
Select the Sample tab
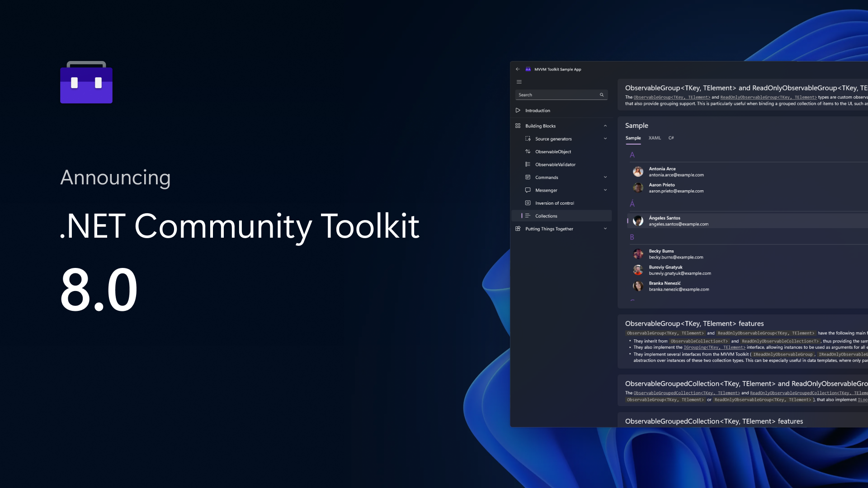[x=633, y=138]
